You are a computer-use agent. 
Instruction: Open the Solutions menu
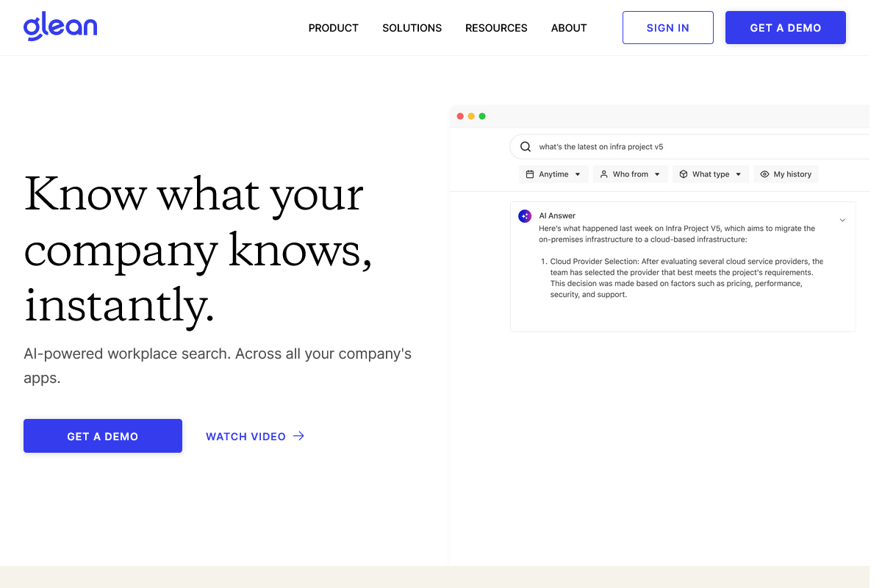click(412, 28)
